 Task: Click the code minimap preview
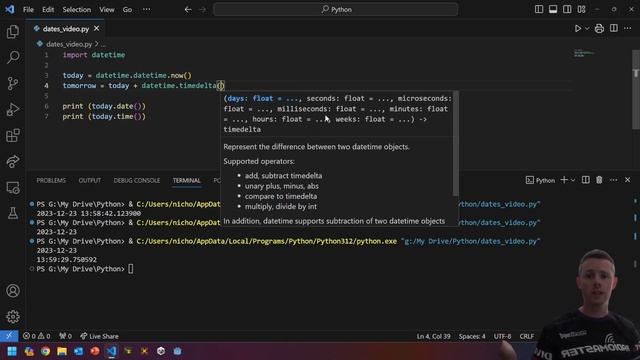(x=584, y=53)
